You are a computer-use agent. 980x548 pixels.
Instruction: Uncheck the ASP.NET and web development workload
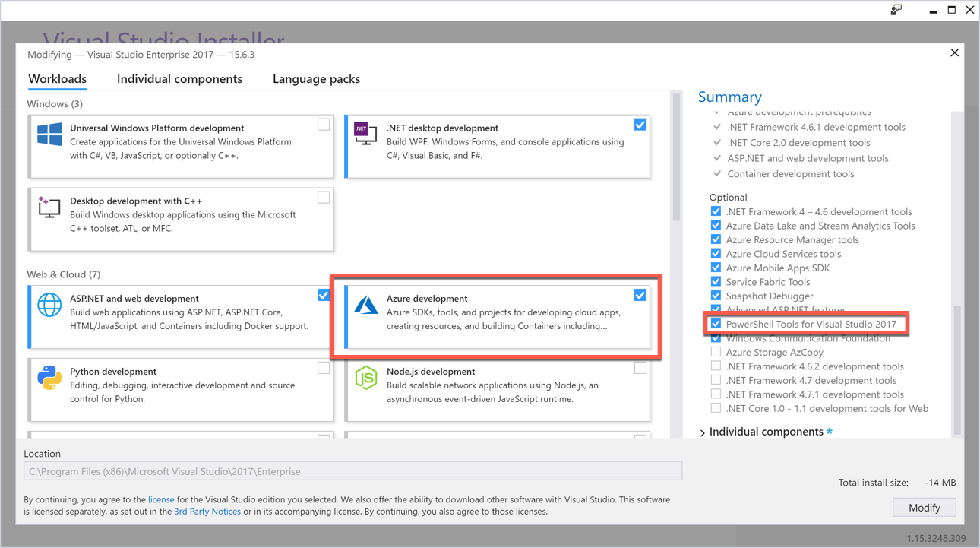(324, 295)
